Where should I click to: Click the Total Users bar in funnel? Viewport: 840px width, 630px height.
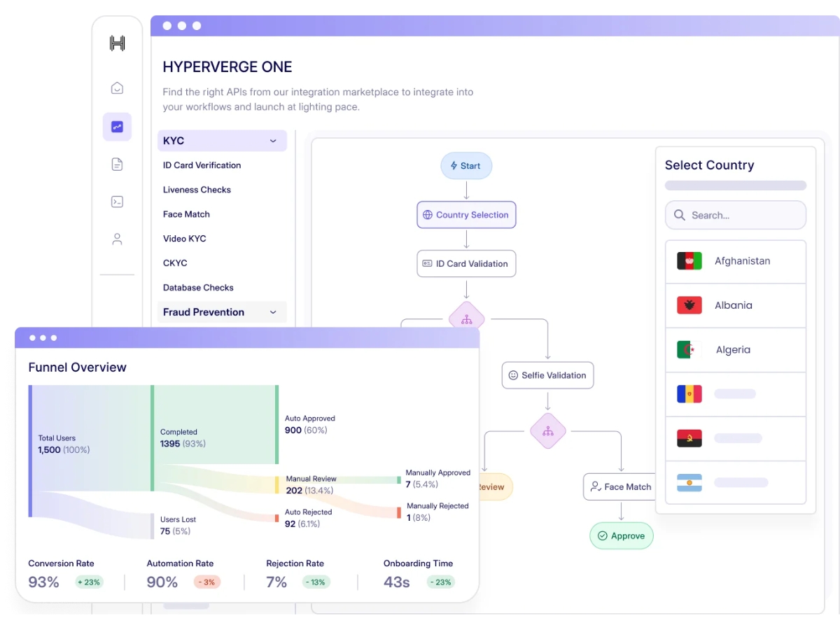coord(30,451)
